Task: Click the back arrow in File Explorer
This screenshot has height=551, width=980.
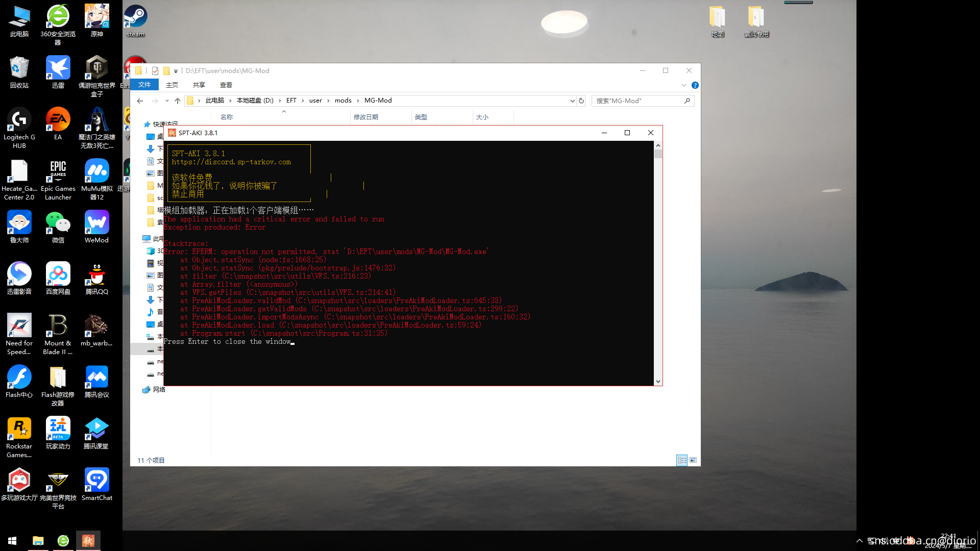Action: (x=140, y=101)
